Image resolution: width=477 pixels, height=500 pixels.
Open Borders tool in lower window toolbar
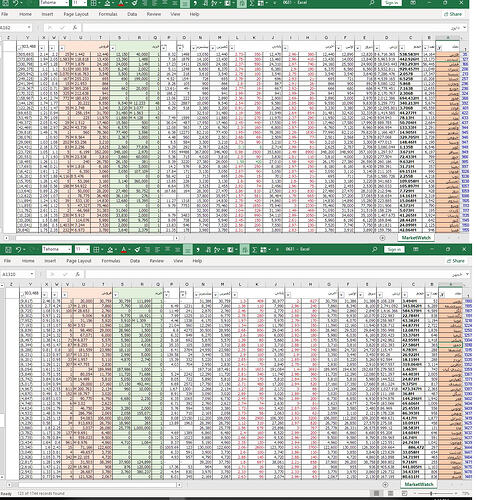pos(96,249)
